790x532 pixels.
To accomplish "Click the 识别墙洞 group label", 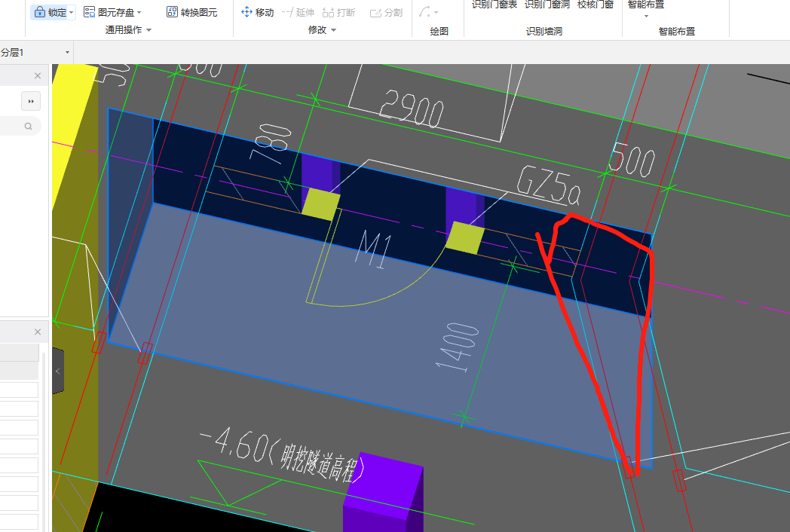I will click(x=544, y=31).
